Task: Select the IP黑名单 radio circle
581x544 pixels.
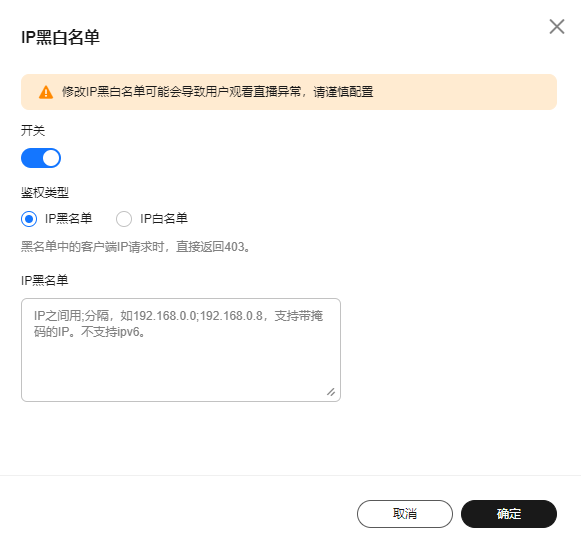Action: pos(29,219)
